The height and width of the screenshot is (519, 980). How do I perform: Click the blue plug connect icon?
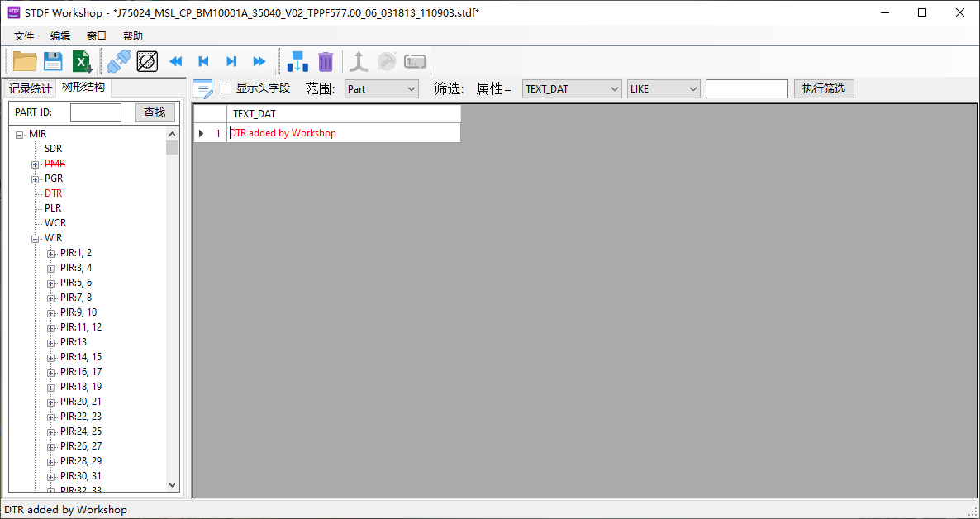point(119,61)
